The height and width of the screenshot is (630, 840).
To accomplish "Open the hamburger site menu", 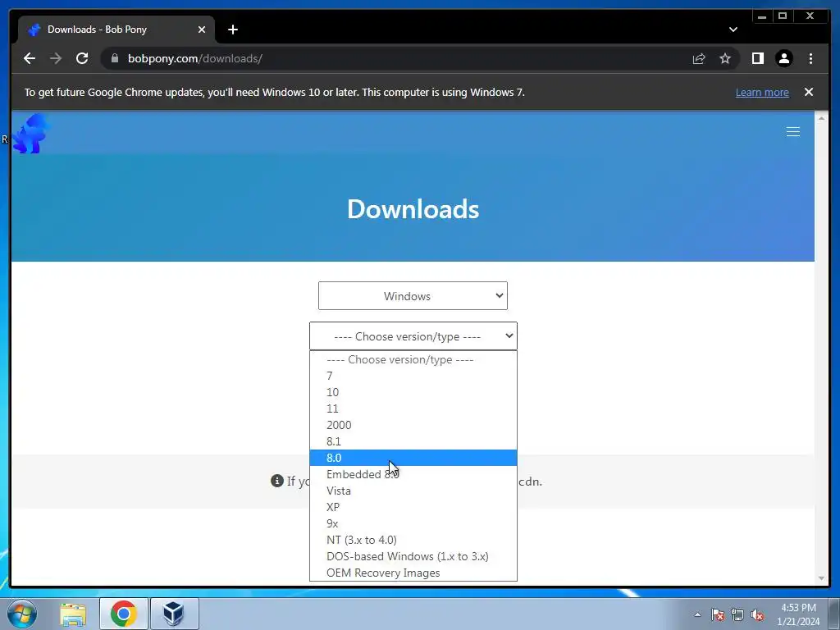I will [793, 132].
